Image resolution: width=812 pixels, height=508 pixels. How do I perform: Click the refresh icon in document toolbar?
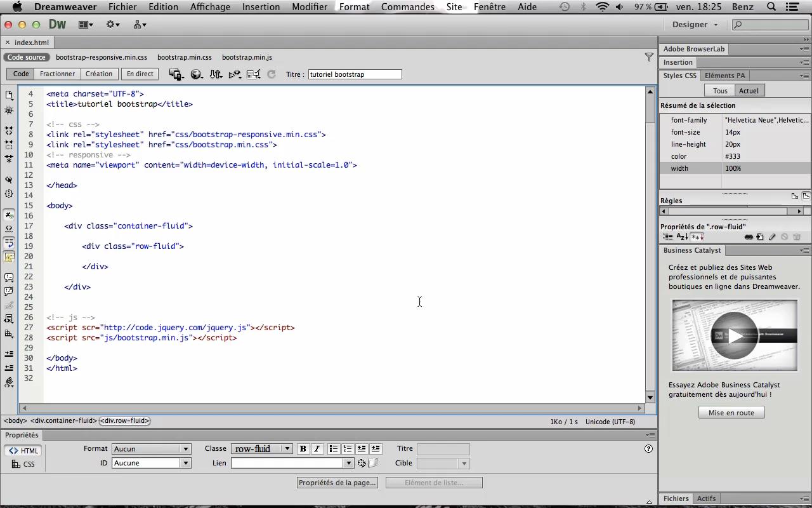271,74
